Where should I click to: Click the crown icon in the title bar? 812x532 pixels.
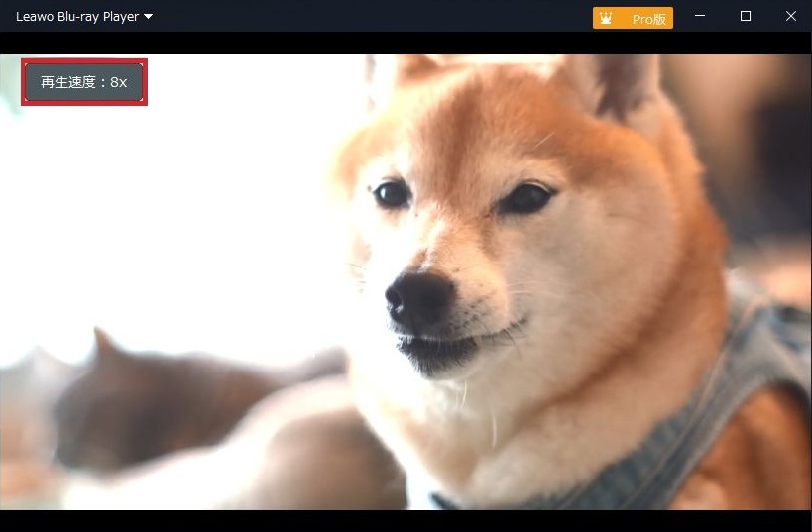click(605, 18)
